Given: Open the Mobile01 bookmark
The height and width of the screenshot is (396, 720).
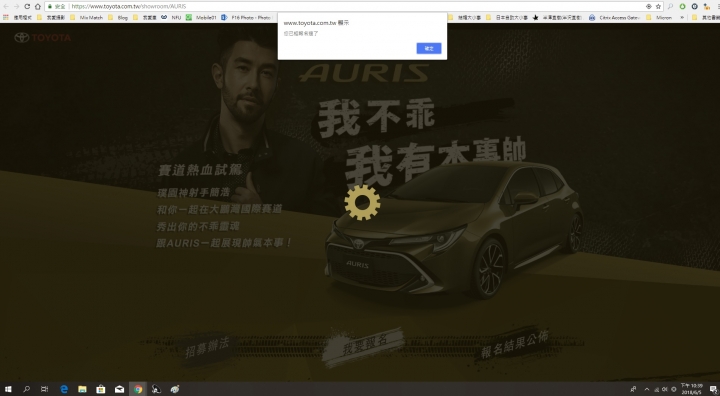Looking at the screenshot, I should [201, 17].
